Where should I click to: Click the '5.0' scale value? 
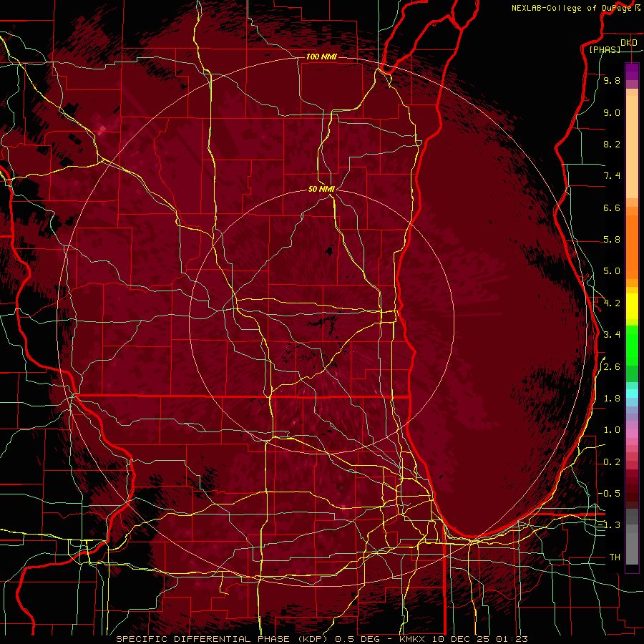point(612,271)
